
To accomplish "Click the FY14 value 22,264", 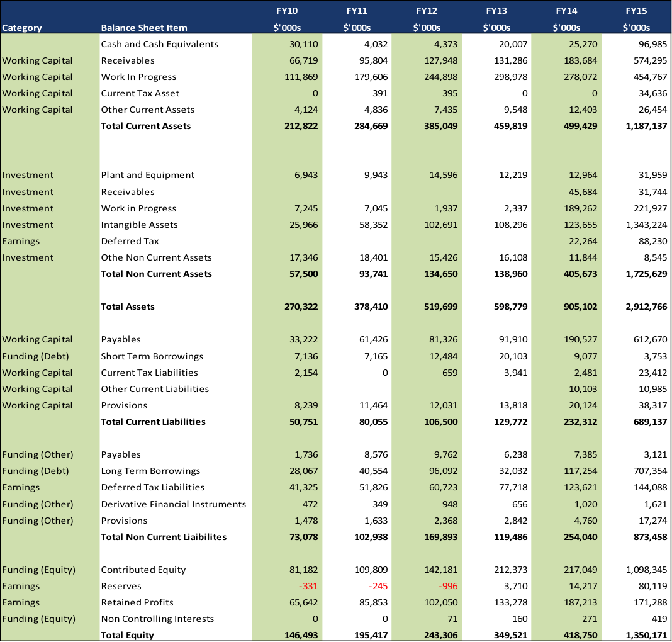I will (x=582, y=241).
